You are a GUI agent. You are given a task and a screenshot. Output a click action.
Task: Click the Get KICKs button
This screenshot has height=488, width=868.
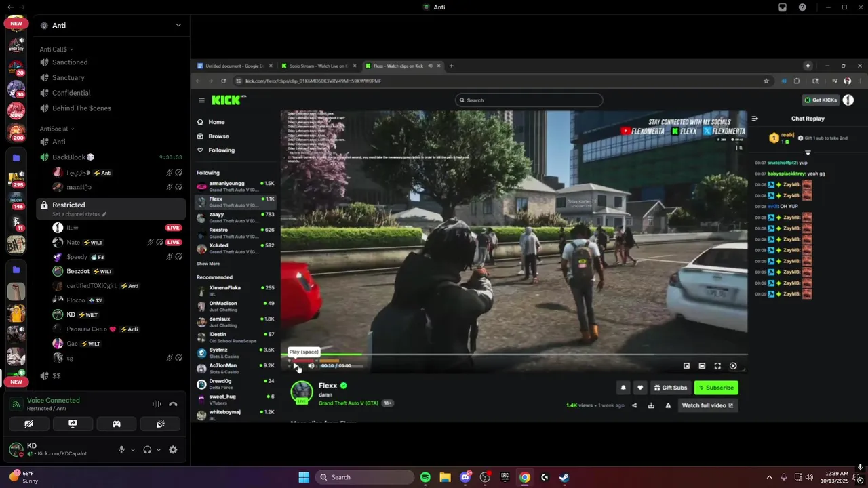click(821, 100)
